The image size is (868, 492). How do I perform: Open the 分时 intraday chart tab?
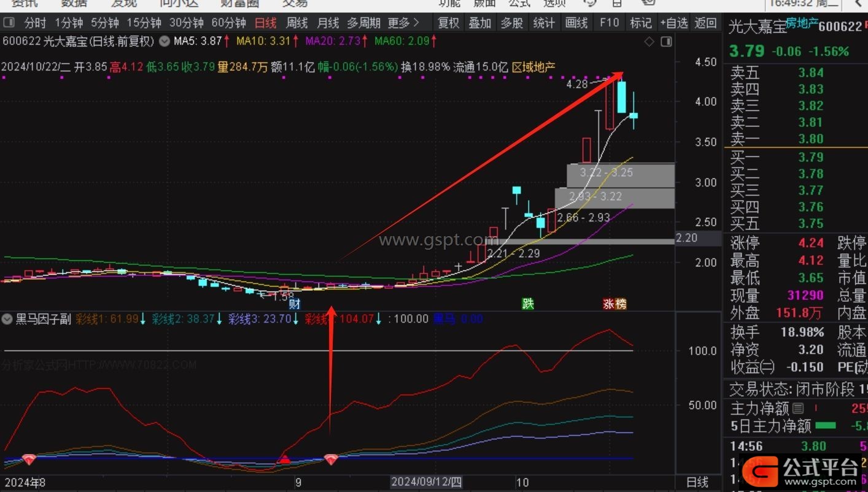tap(35, 23)
